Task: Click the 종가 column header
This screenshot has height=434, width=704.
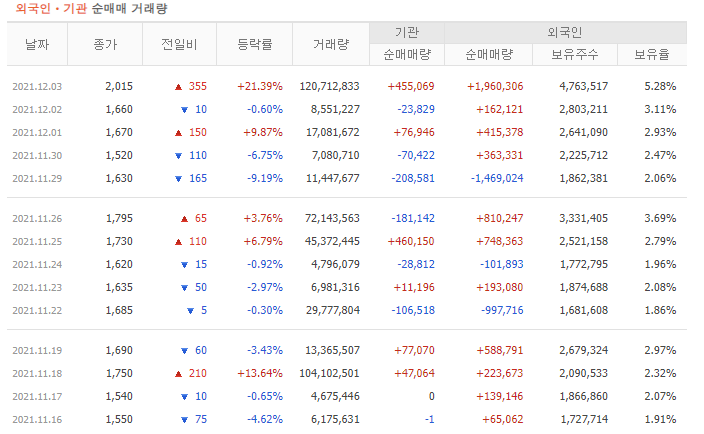Action: pyautogui.click(x=105, y=44)
